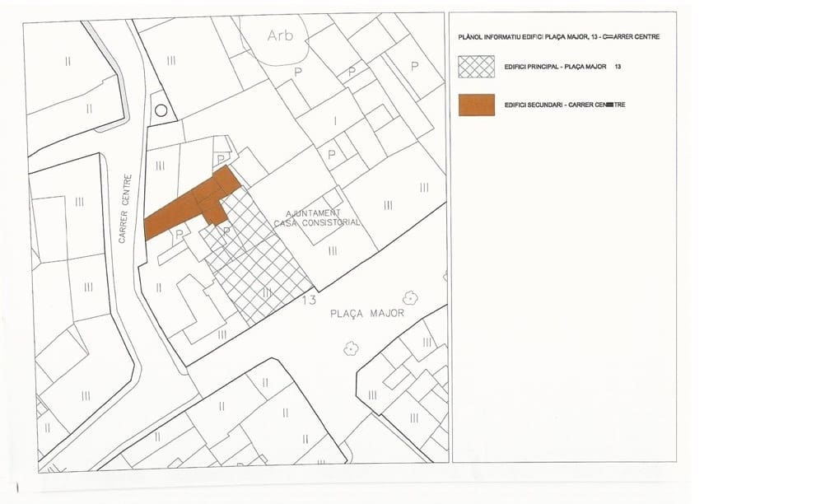
Task: Click the lower tree symbol in Plaça Major
Action: click(352, 348)
